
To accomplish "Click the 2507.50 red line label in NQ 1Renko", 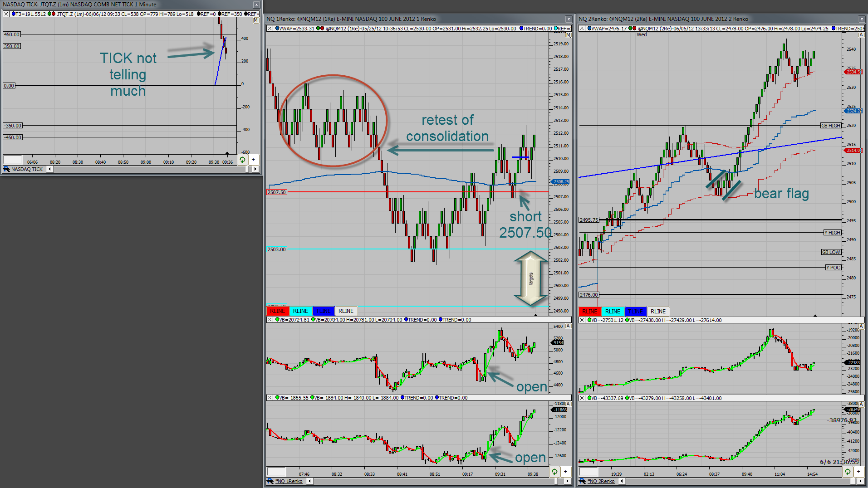I will pos(277,192).
